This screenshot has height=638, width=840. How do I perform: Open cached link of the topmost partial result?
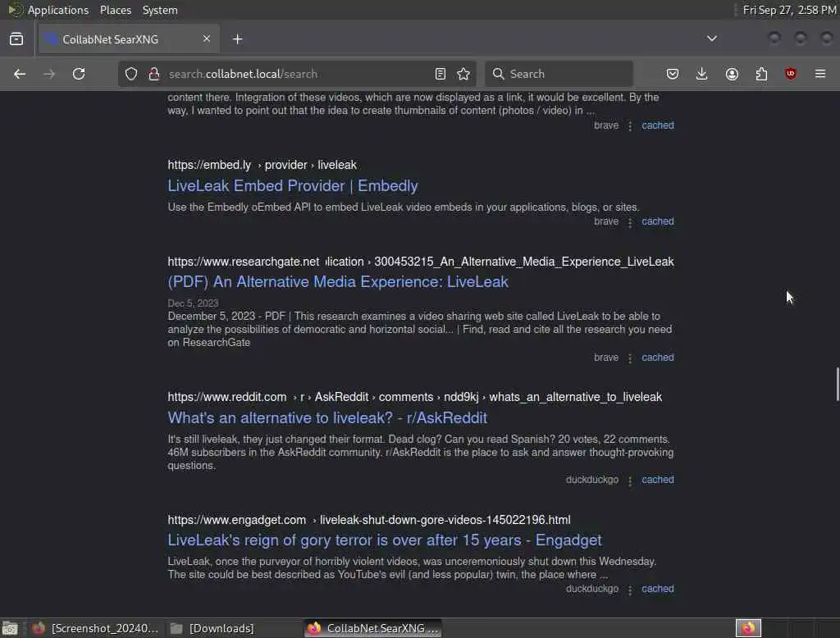(658, 125)
